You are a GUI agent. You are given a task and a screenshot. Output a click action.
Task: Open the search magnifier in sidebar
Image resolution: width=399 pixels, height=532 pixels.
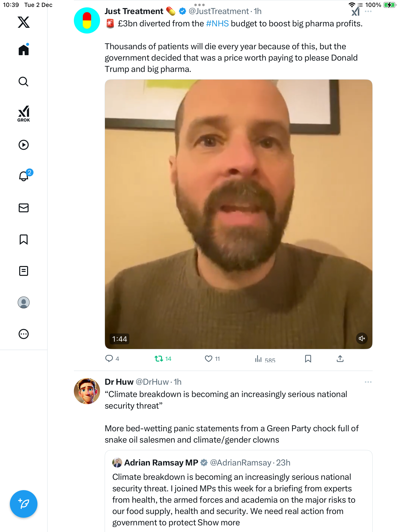24,82
